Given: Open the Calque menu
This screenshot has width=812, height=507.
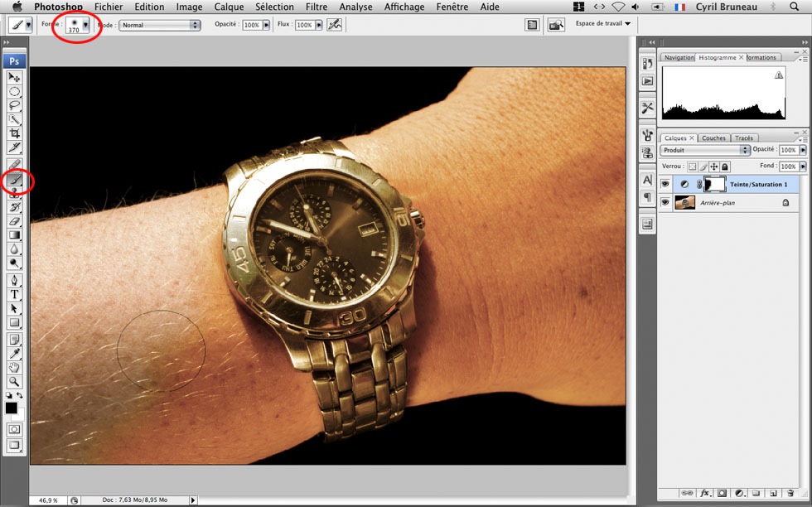Looking at the screenshot, I should 229,7.
